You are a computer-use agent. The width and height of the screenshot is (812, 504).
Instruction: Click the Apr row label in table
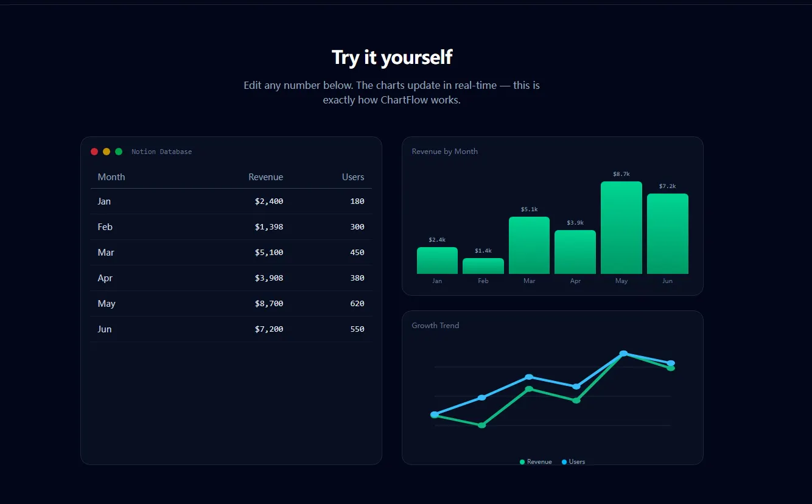[105, 278]
